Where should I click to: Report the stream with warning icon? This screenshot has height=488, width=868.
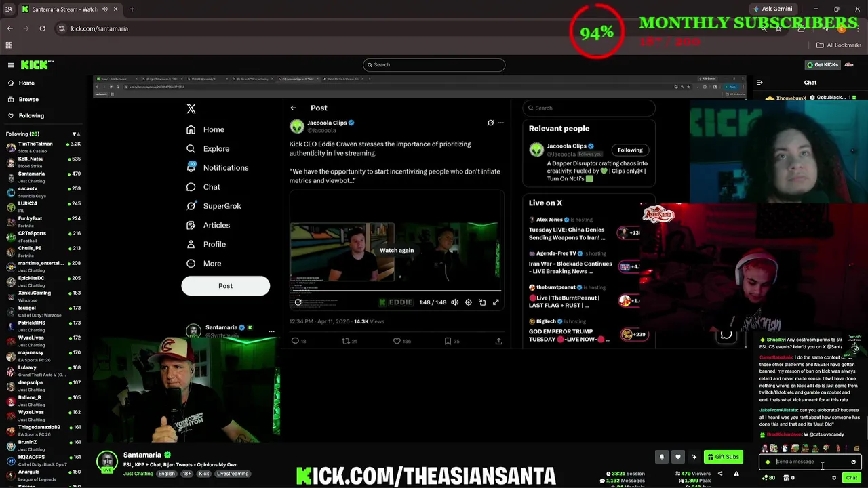tap(736, 474)
